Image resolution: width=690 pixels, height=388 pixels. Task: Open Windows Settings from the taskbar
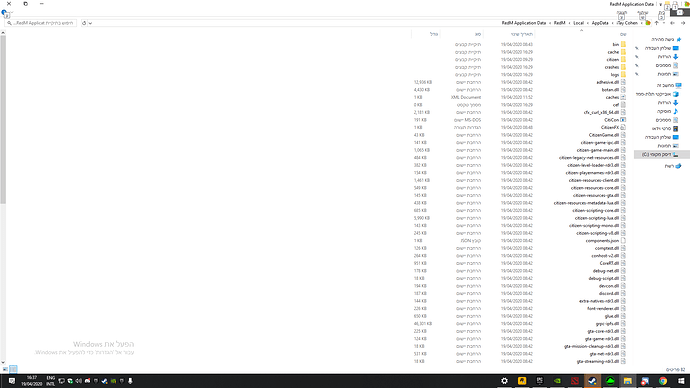[x=504, y=381]
